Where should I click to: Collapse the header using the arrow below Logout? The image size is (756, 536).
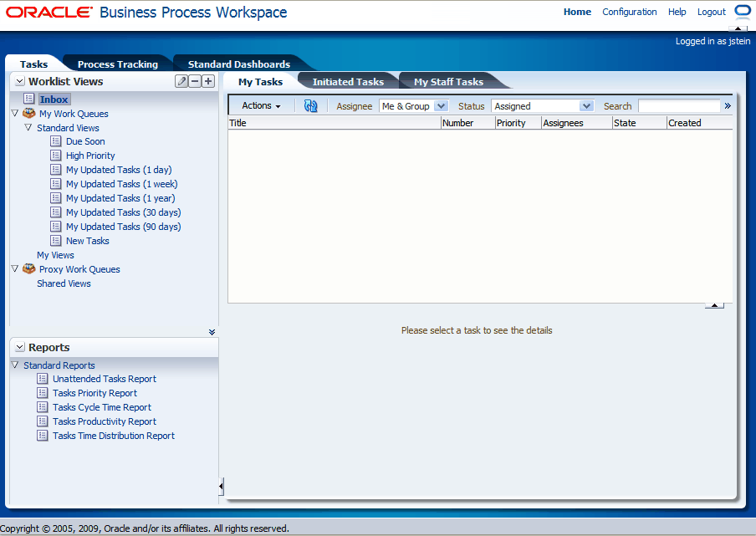coord(738,28)
